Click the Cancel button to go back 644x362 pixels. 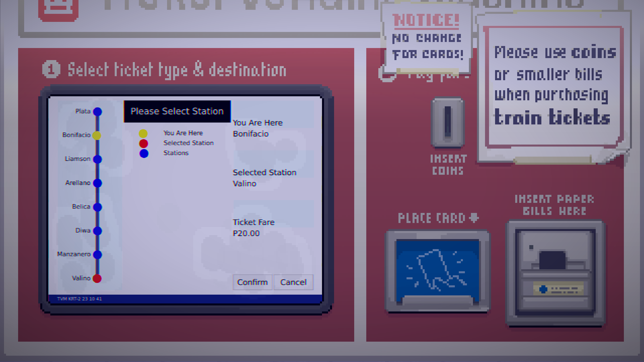coord(293,282)
